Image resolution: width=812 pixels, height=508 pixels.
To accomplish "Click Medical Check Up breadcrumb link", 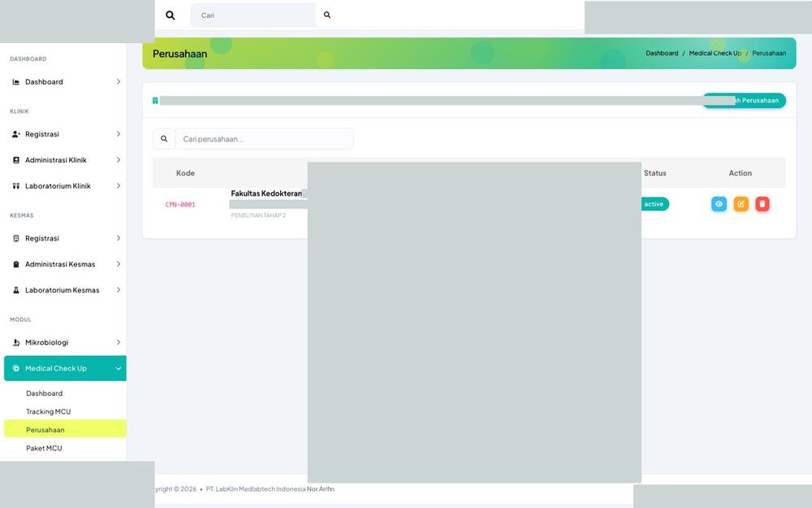I will point(715,54).
